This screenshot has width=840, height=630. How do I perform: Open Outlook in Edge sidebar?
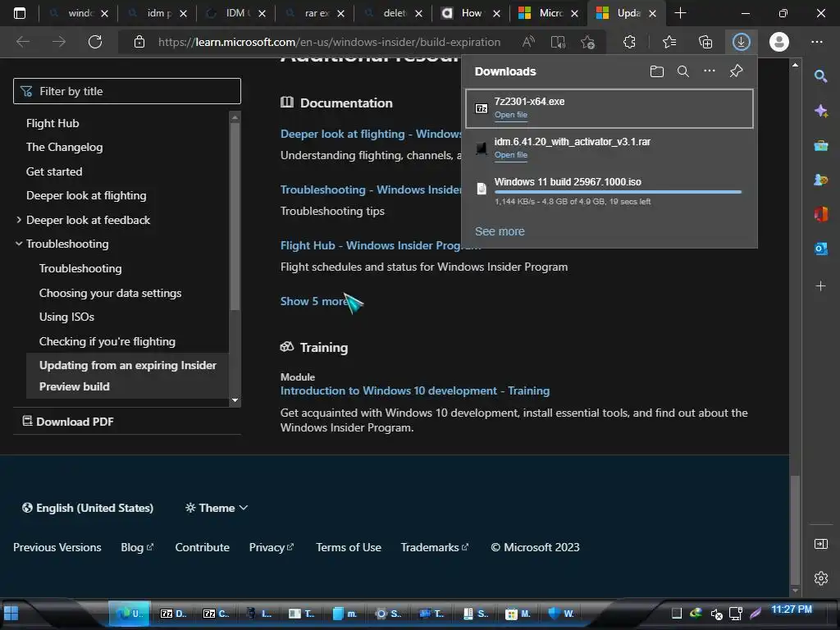pyautogui.click(x=820, y=249)
